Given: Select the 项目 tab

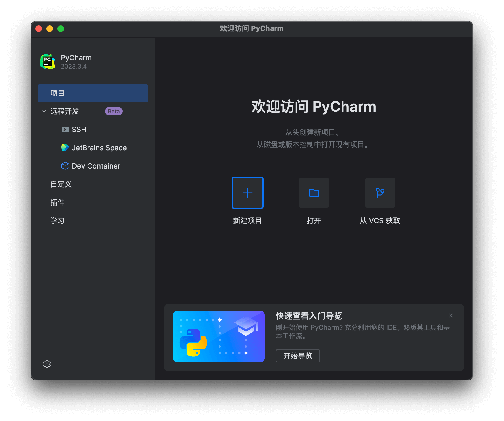Looking at the screenshot, I should click(x=93, y=93).
